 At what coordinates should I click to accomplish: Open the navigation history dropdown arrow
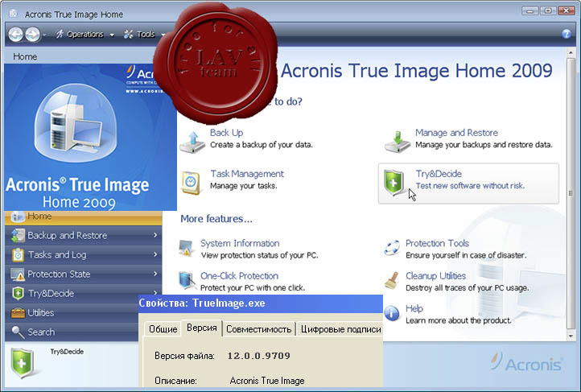(44, 35)
